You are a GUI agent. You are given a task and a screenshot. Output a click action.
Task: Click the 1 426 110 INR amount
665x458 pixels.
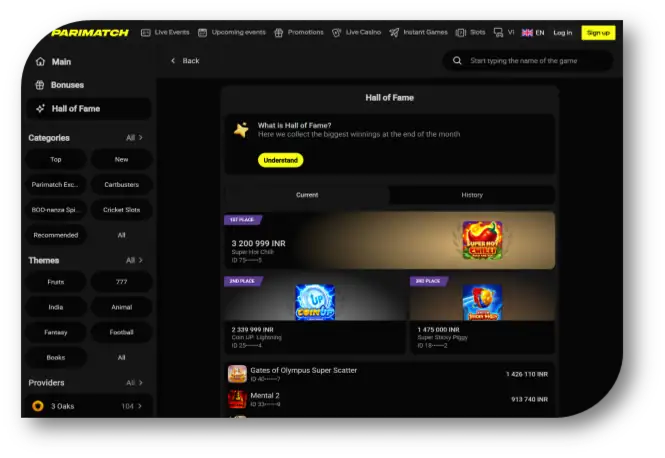(527, 374)
